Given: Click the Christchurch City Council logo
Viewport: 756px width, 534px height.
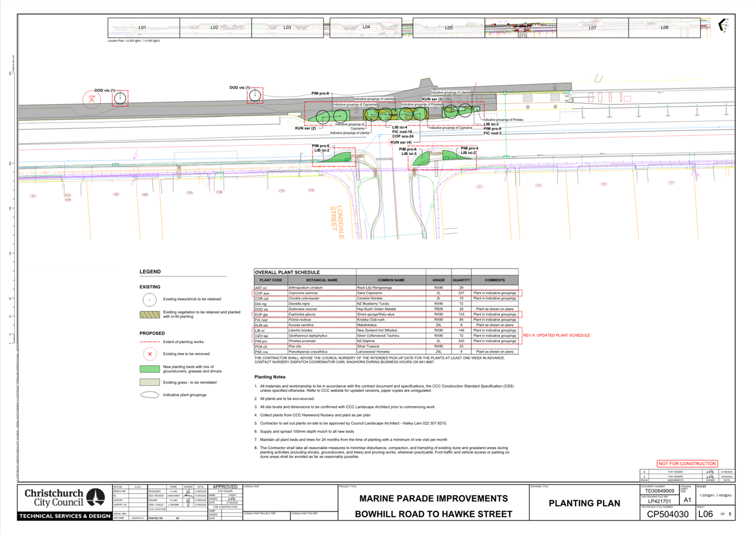Looking at the screenshot, I should pos(65,497).
